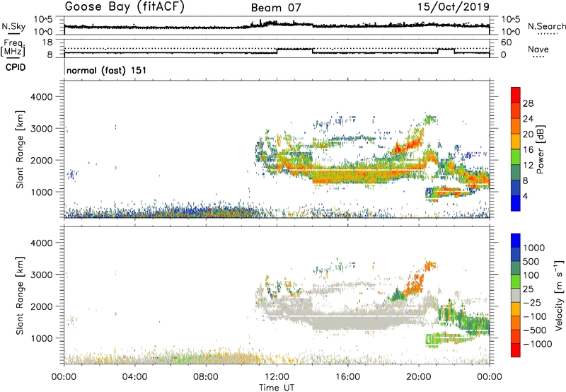Click the 'Time UT' axis title
The width and height of the screenshot is (566, 392).
click(x=277, y=388)
